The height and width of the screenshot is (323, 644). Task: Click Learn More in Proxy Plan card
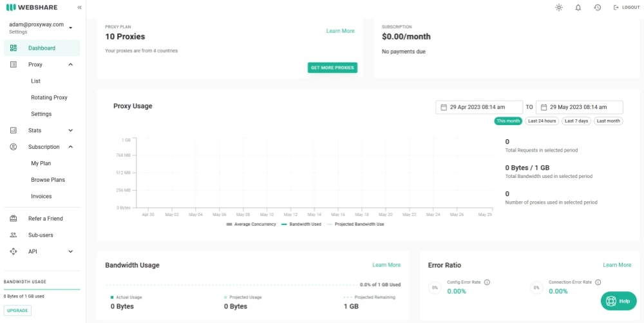pos(340,31)
